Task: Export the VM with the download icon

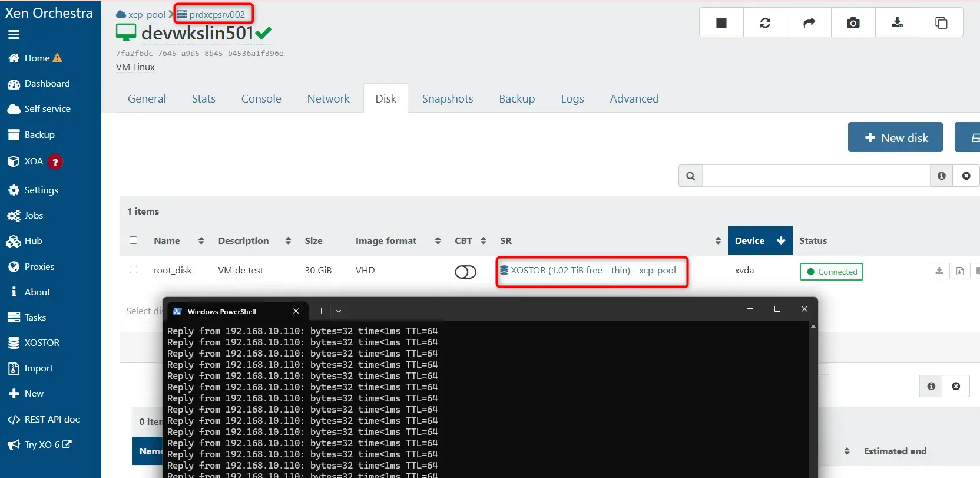Action: coord(897,22)
